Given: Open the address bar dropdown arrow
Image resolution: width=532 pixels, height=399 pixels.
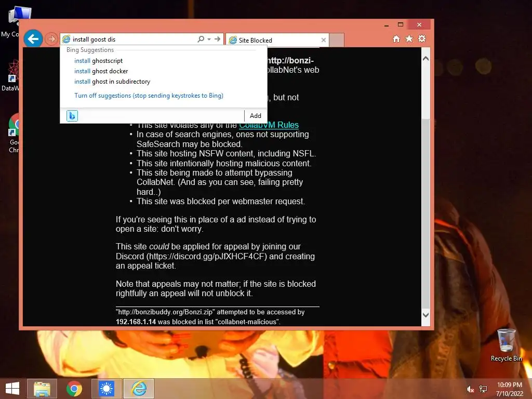Looking at the screenshot, I should click(209, 39).
